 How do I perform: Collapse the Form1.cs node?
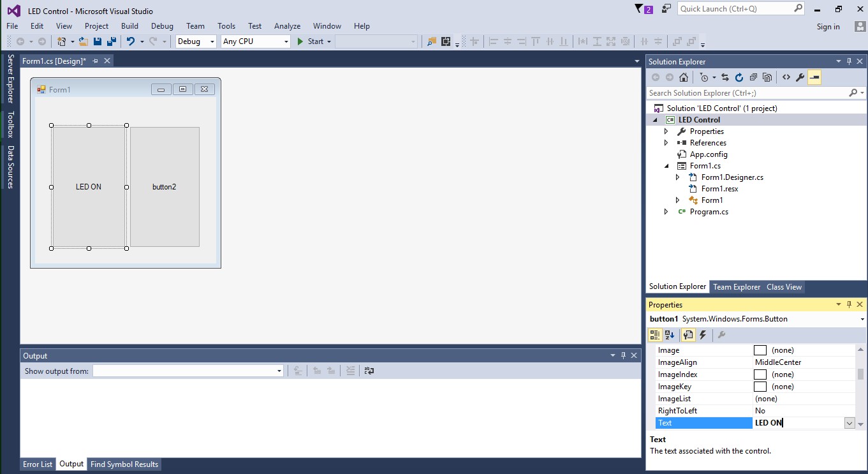[666, 166]
